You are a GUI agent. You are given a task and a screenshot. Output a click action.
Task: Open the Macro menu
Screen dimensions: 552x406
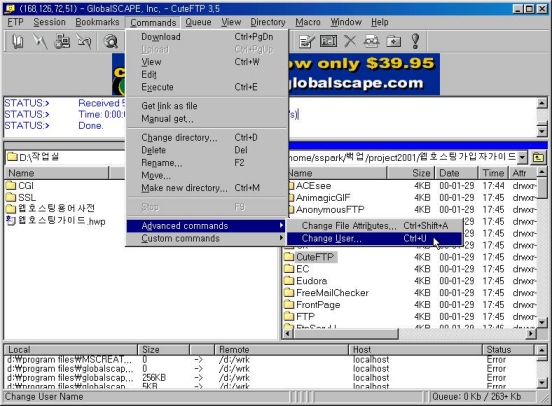click(308, 22)
